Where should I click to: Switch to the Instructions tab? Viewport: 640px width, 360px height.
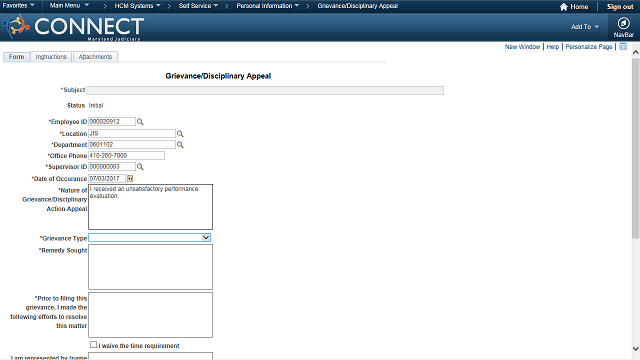click(x=51, y=57)
